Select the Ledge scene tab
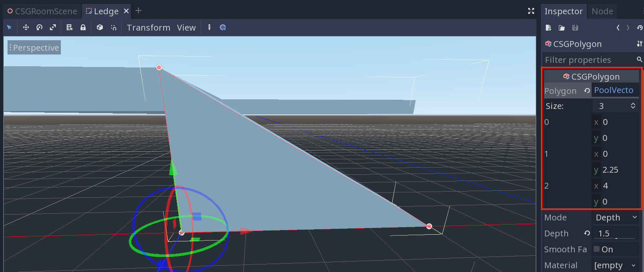This screenshot has height=272, width=644. tap(102, 11)
